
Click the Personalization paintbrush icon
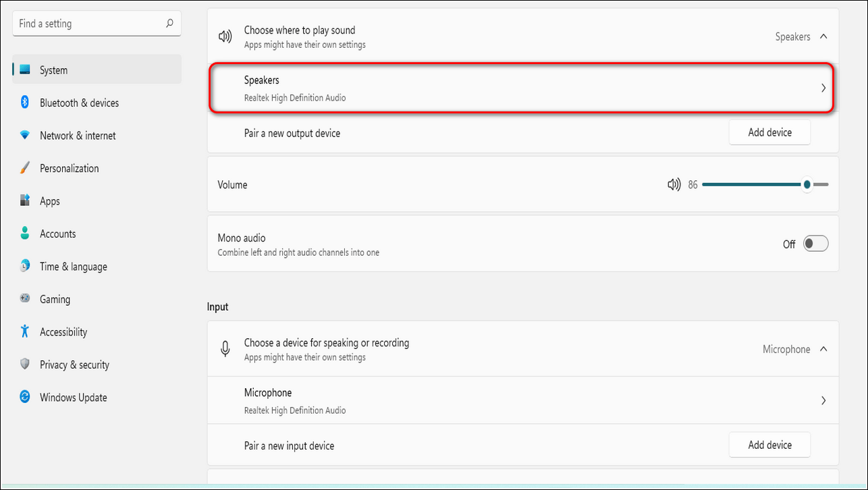point(25,168)
